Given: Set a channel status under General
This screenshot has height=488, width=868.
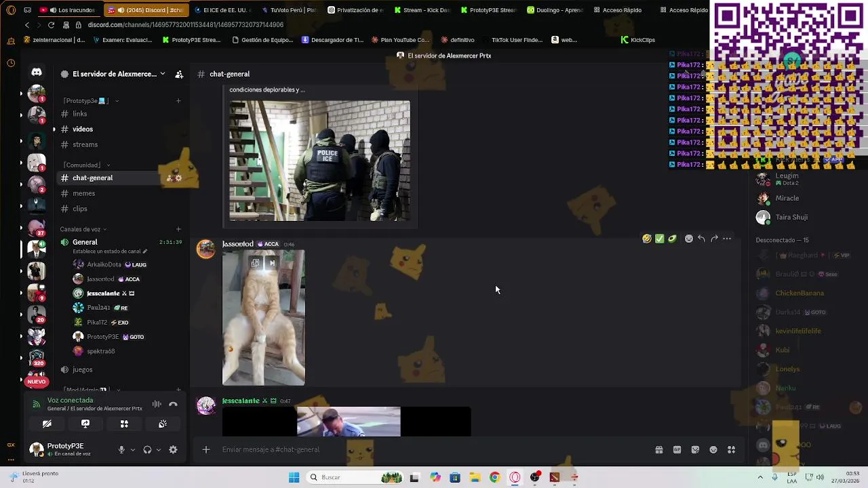Looking at the screenshot, I should [x=109, y=251].
